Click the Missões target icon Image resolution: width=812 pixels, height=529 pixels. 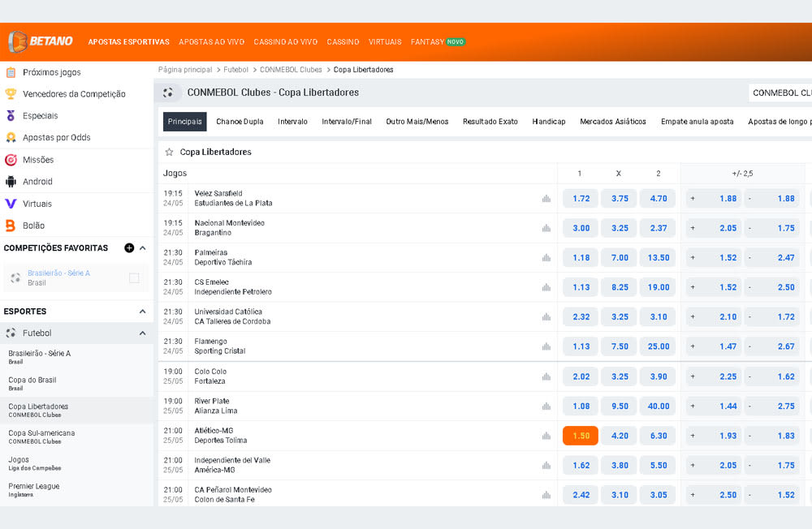[x=11, y=160]
